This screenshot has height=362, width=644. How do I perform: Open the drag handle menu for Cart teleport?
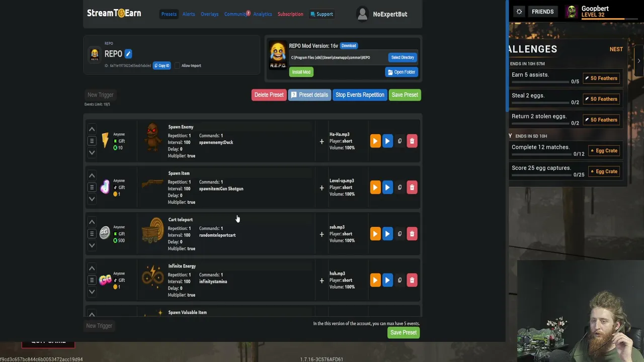(92, 234)
